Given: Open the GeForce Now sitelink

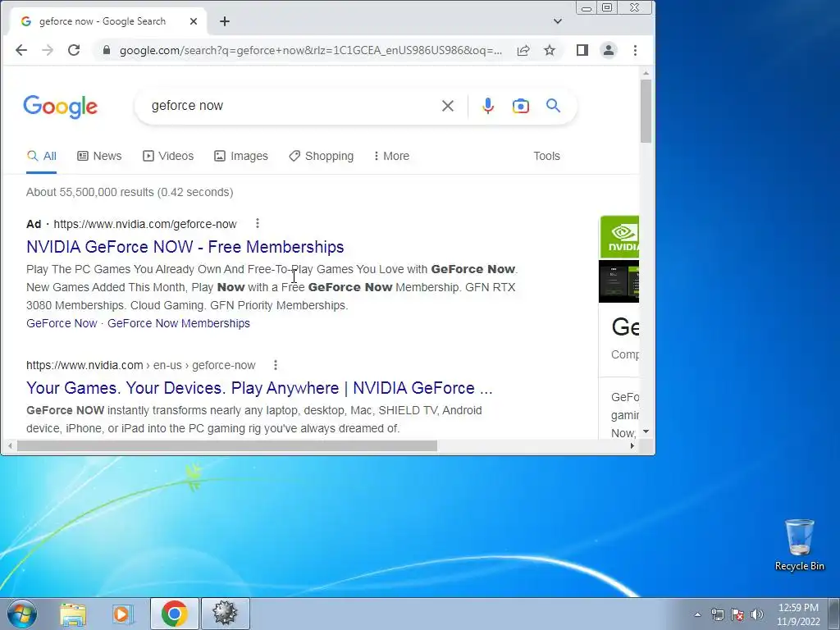Looking at the screenshot, I should click(62, 323).
